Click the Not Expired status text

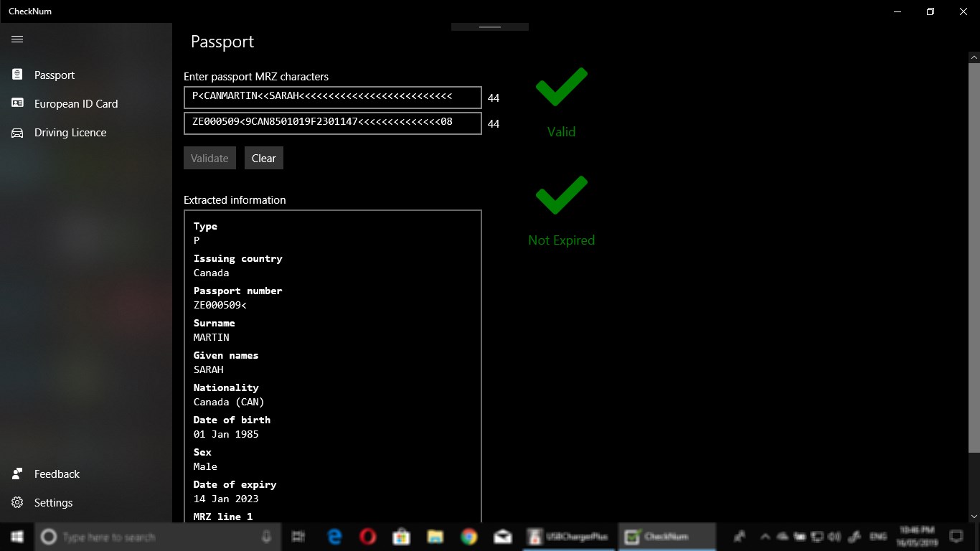[x=561, y=240]
